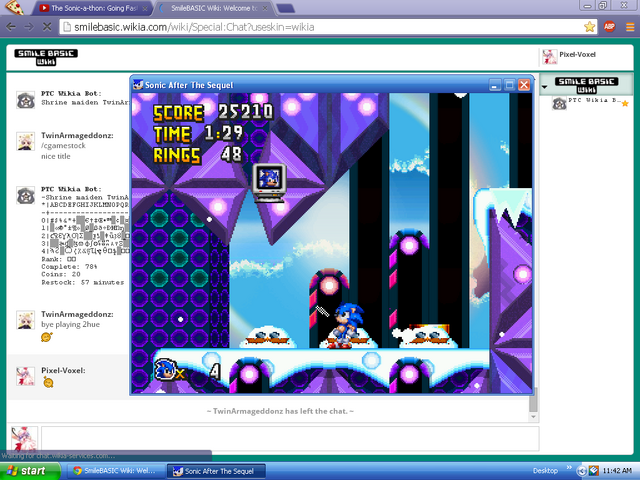This screenshot has width=640, height=480.
Task: Switch to The Sonic-a-thon YouTube tab
Action: coord(92,8)
